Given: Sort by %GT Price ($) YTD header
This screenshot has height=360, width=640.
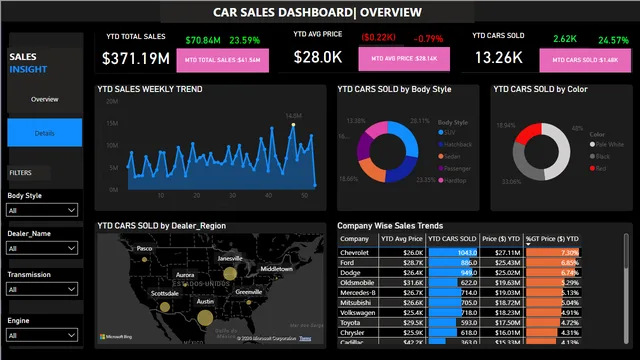Looking at the screenshot, I should [x=552, y=239].
